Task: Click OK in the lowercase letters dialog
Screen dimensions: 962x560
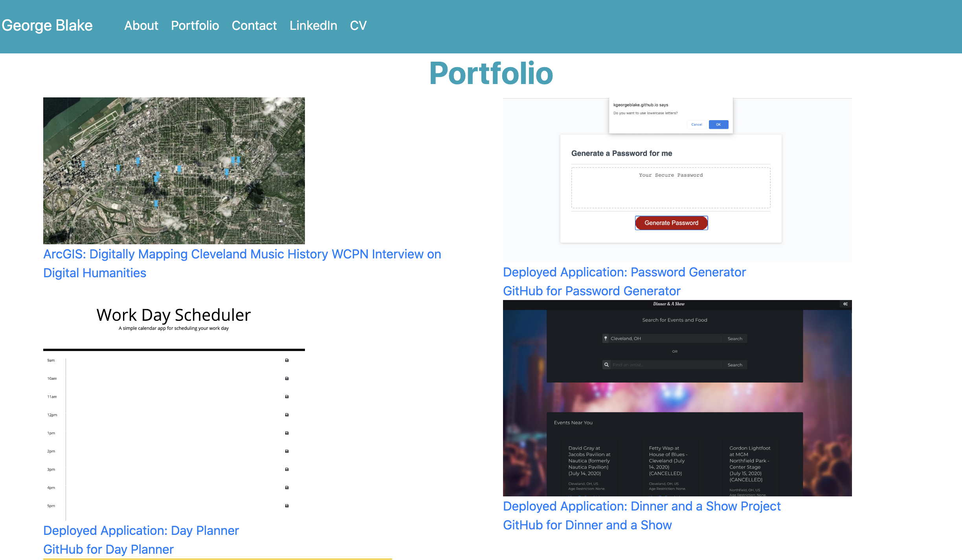Action: coord(718,124)
